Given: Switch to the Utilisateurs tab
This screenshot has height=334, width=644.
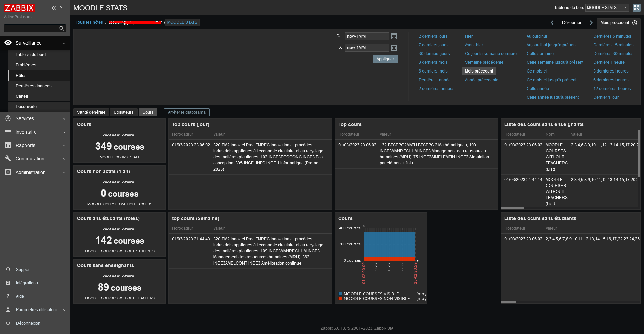Looking at the screenshot, I should coord(123,112).
